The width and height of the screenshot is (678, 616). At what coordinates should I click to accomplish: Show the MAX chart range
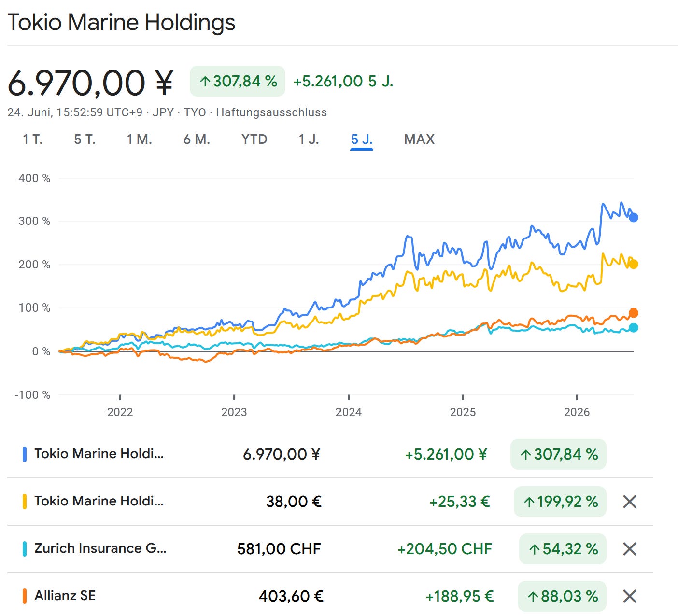pos(419,140)
